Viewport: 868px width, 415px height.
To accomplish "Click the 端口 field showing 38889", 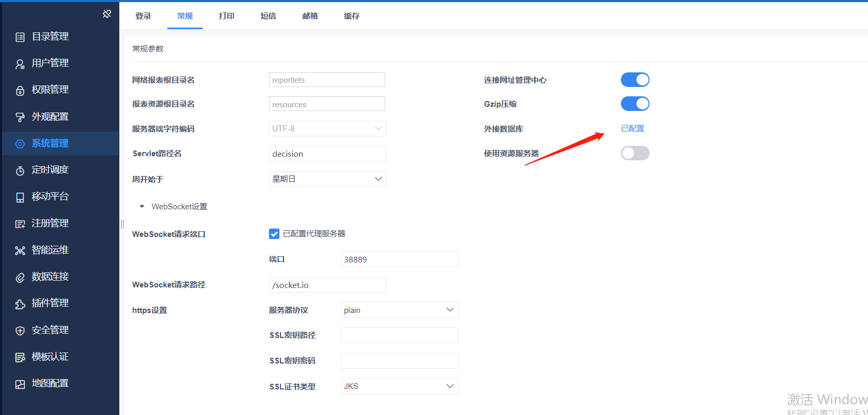I will point(399,259).
